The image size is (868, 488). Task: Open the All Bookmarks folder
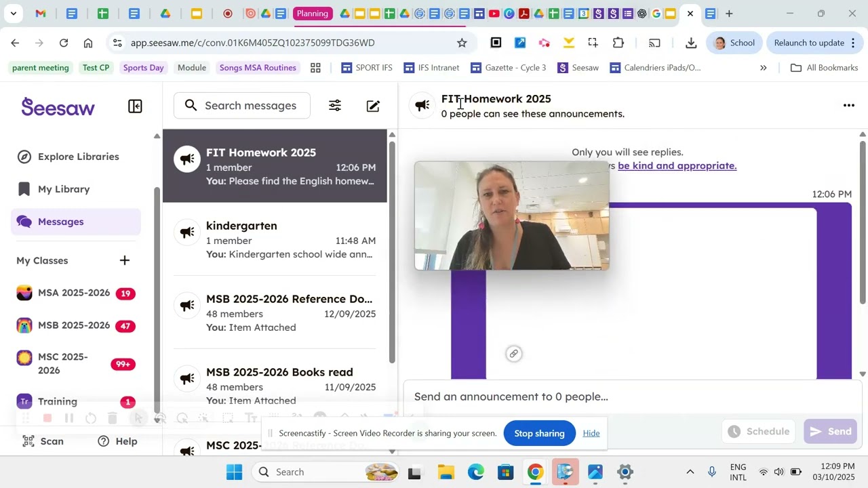click(824, 68)
